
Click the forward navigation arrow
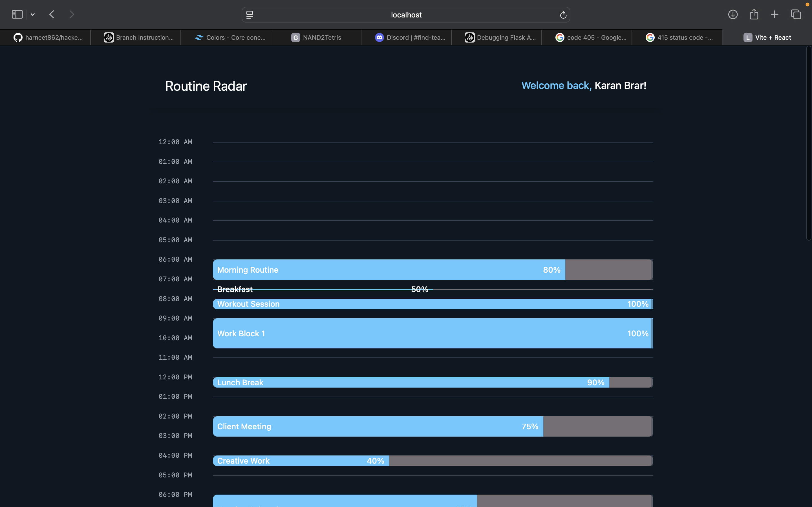pos(71,14)
